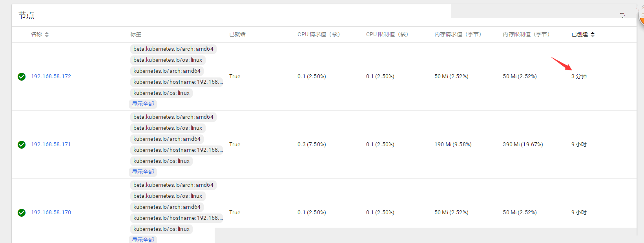Sort nodes by 已创建 column

coord(582,35)
